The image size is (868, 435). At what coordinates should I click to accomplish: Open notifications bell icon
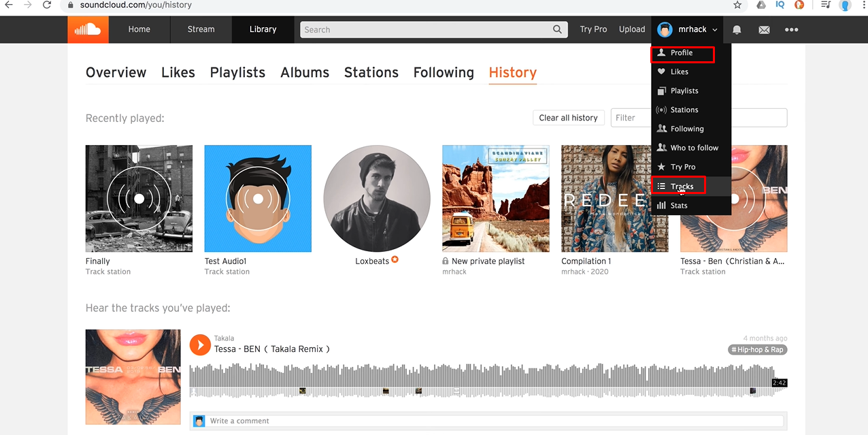click(x=736, y=29)
